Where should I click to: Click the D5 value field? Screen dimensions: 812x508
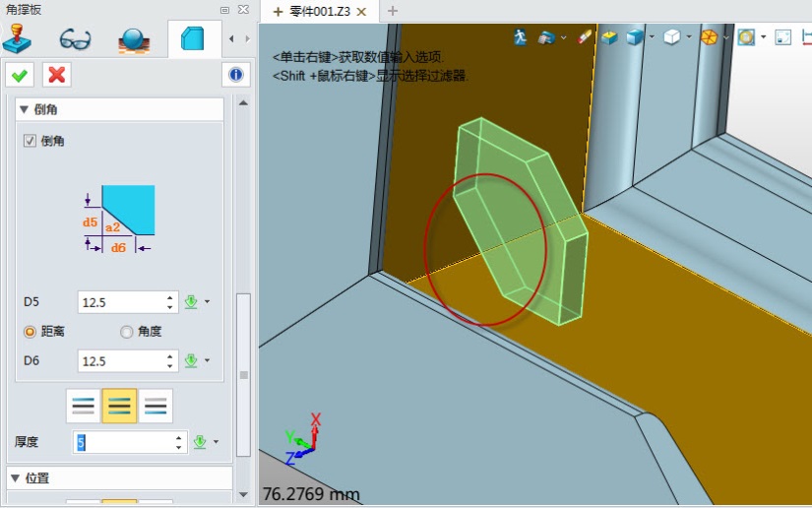tap(122, 302)
